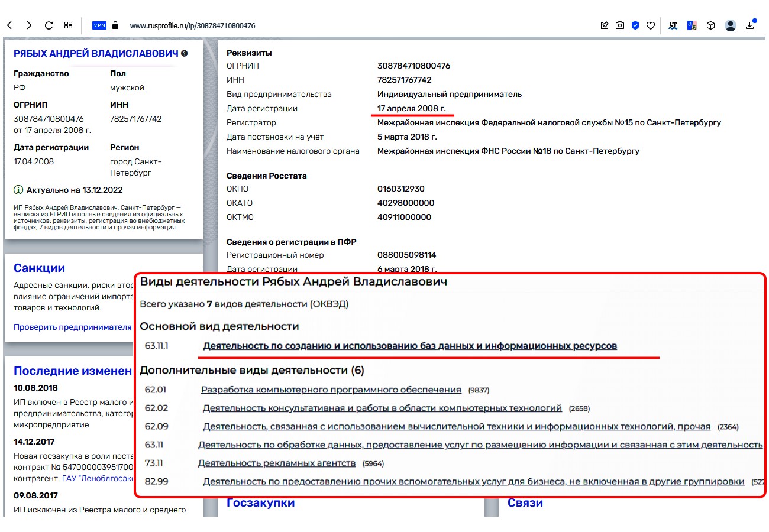Take a snapshot with camera icon
This screenshot has width=769, height=532.
(619, 25)
